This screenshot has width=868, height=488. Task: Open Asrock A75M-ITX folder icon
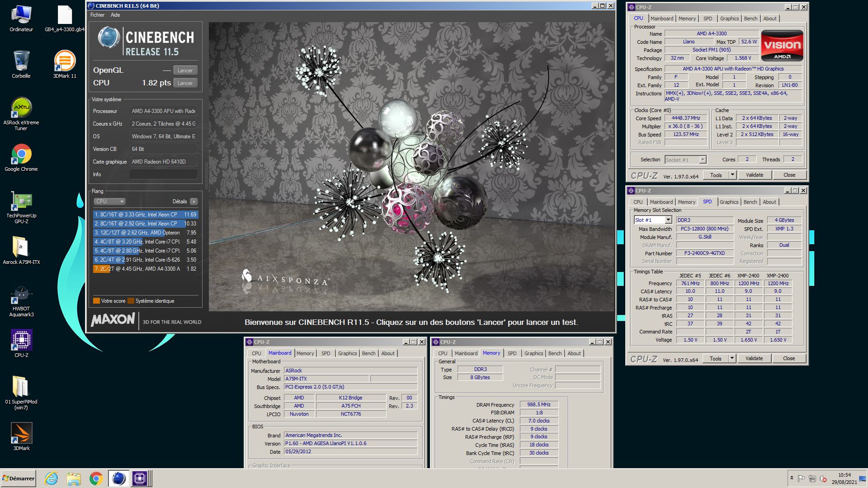pyautogui.click(x=21, y=250)
